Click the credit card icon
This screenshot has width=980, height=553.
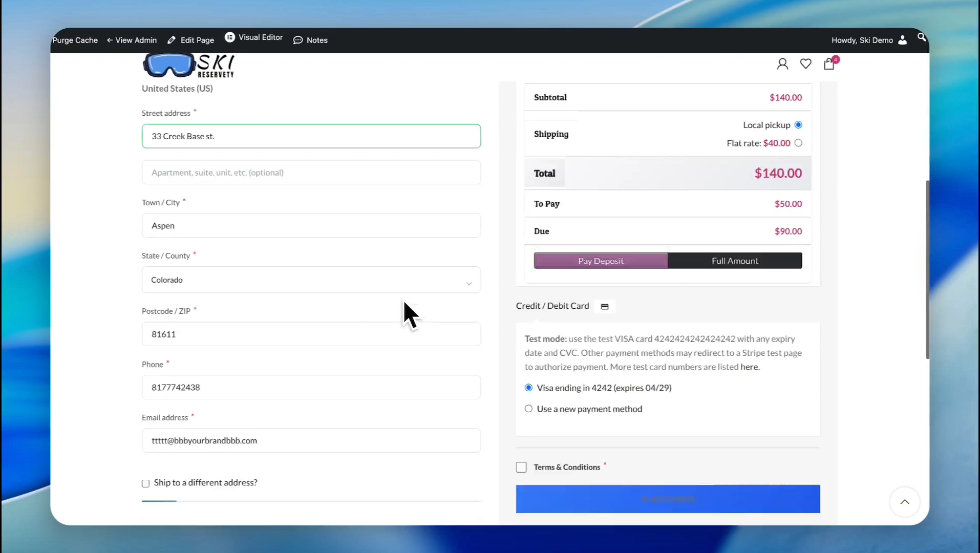605,307
